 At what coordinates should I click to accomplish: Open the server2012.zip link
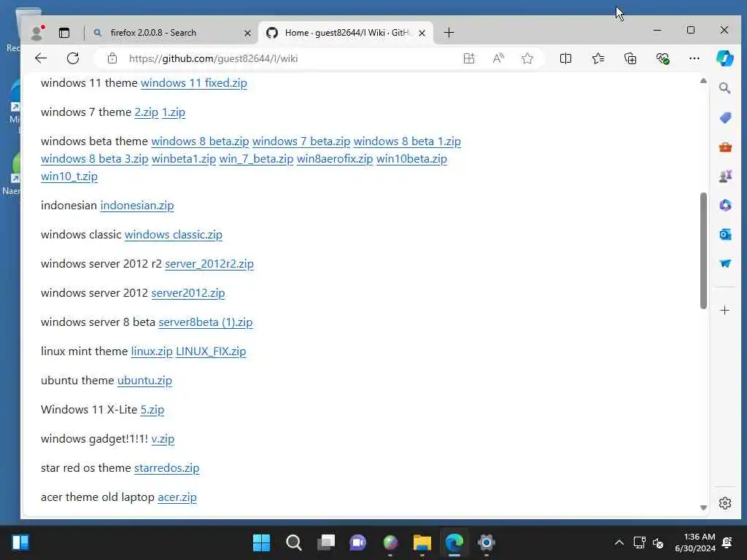188,293
